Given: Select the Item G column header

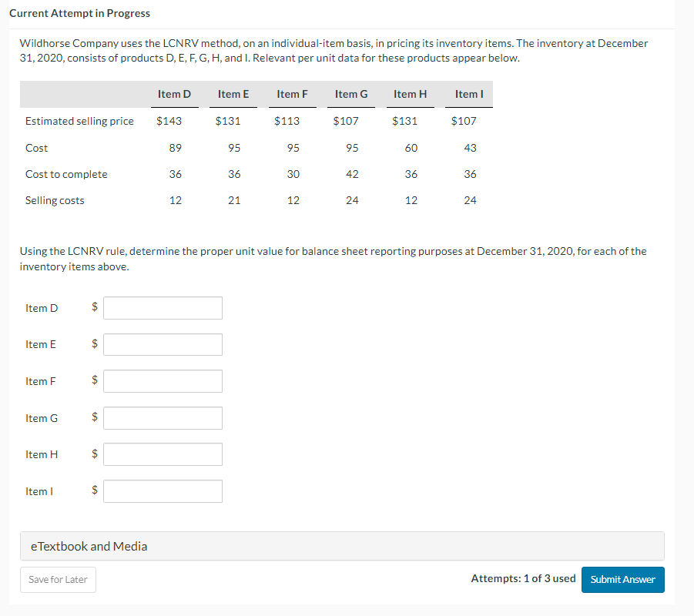Looking at the screenshot, I should [351, 94].
